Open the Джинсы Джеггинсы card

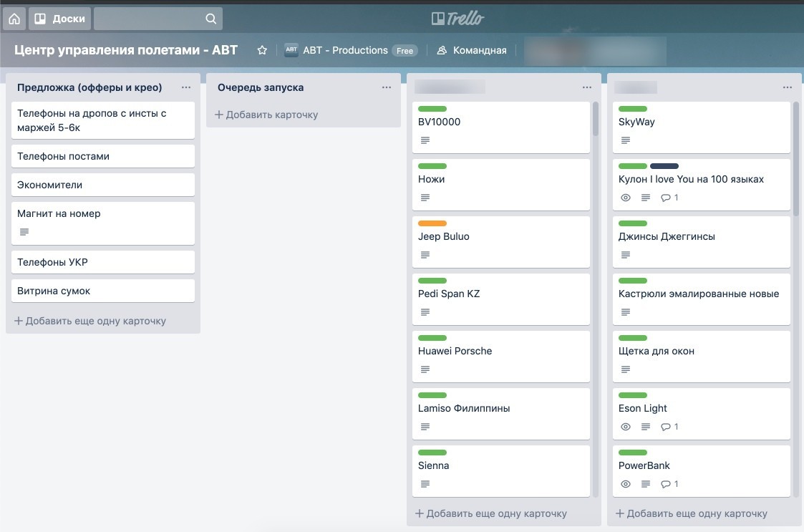702,242
